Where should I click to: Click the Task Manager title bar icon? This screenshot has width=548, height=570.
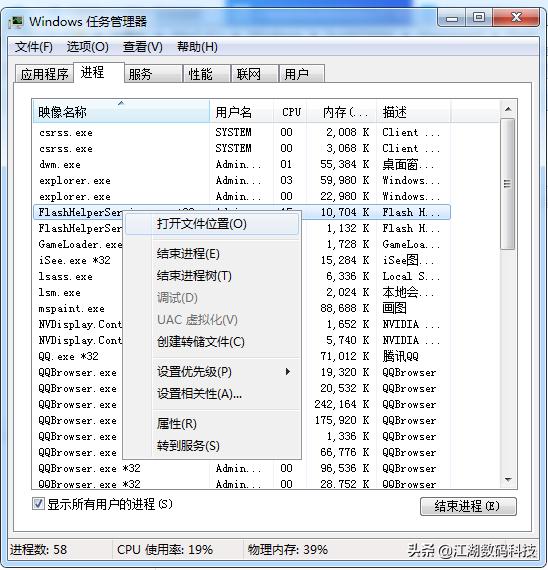tap(15, 22)
